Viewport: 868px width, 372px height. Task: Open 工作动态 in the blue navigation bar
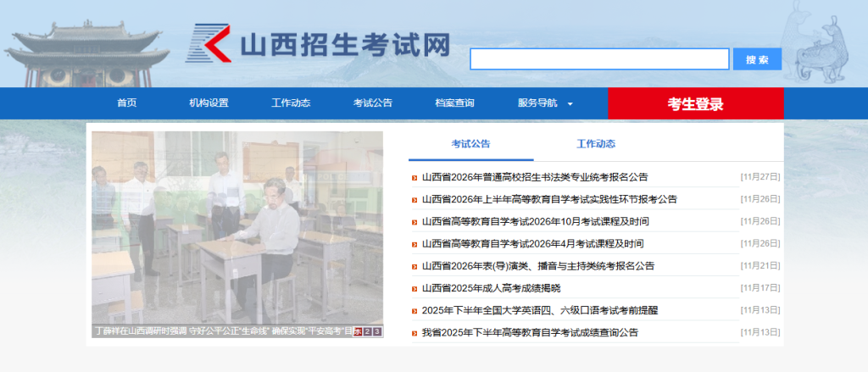[x=291, y=103]
